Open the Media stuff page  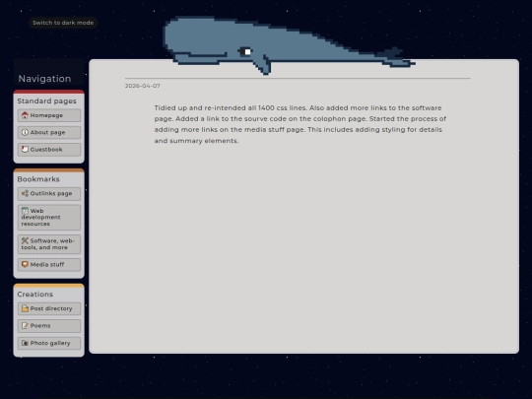pyautogui.click(x=49, y=264)
